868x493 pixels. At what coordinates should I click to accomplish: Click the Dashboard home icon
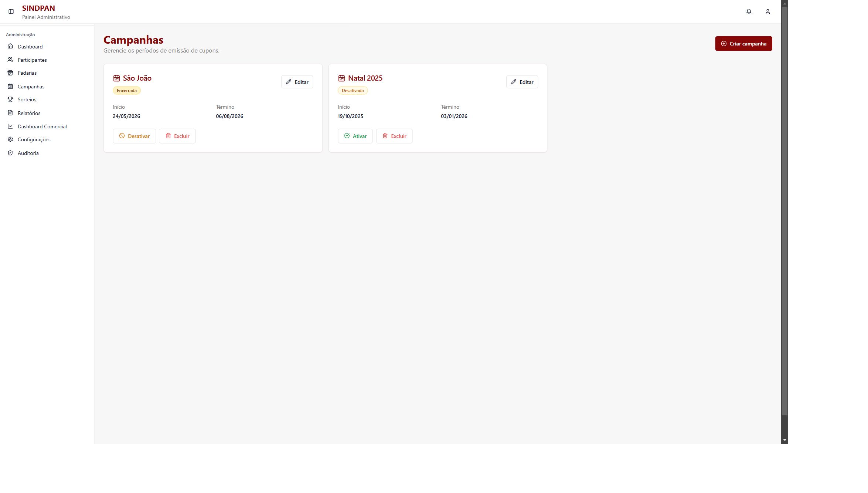(x=10, y=46)
